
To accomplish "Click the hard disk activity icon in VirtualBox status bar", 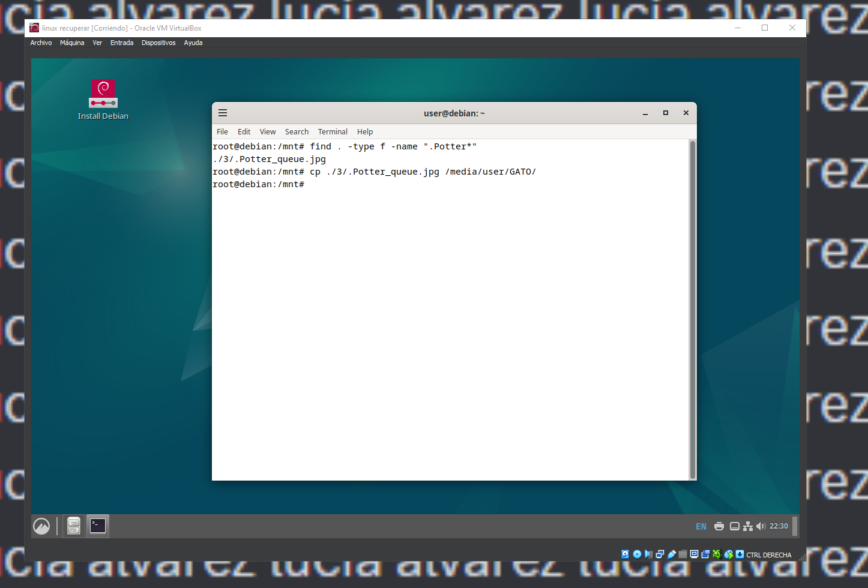I will click(625, 554).
